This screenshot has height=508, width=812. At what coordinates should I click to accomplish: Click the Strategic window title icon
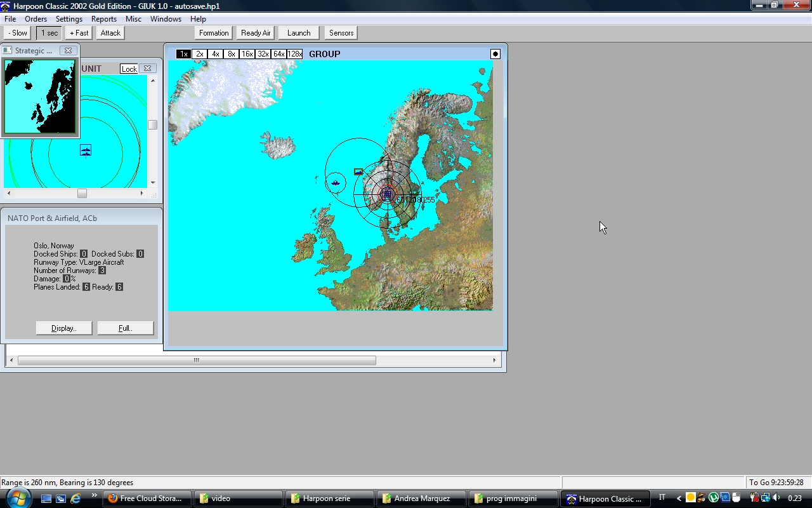(7, 50)
